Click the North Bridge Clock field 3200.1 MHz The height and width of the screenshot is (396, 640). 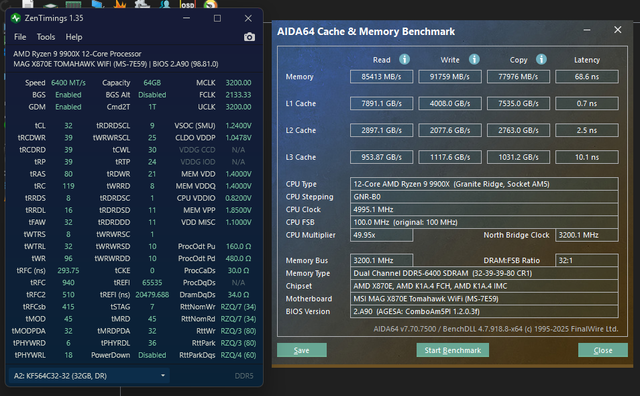pos(587,235)
